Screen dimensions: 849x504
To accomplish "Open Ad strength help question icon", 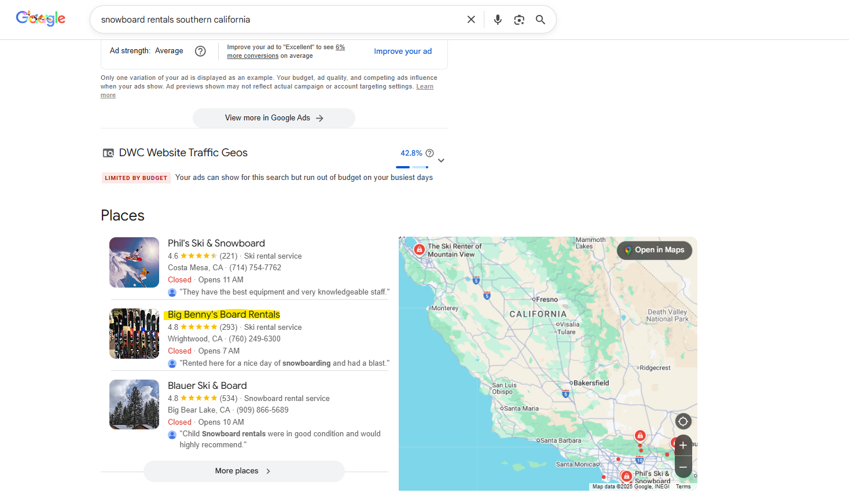I will pyautogui.click(x=200, y=51).
